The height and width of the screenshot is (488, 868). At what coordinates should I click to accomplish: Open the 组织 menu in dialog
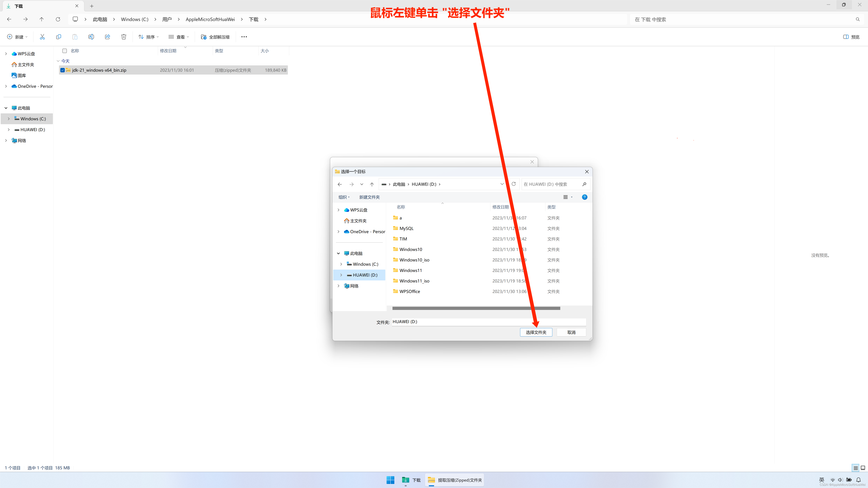tap(344, 197)
